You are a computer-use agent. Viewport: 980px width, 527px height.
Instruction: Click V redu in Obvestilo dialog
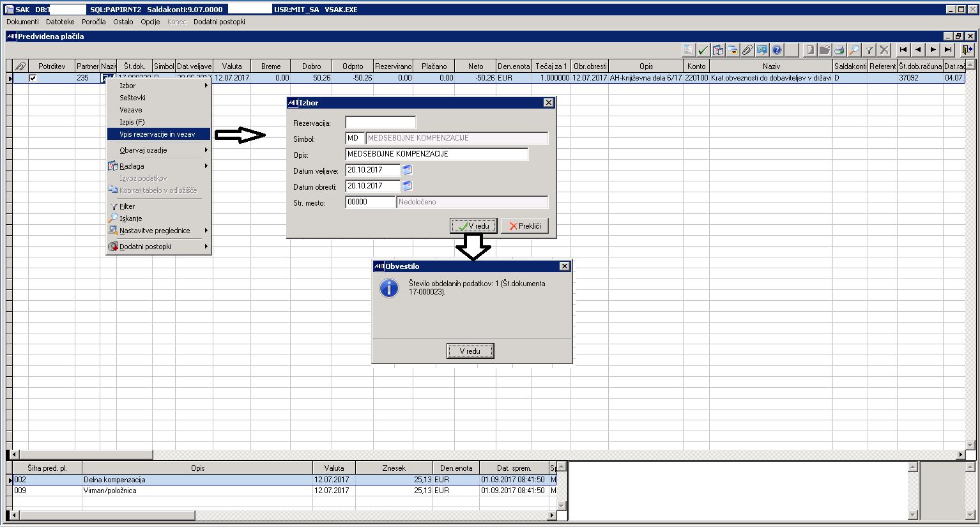470,351
